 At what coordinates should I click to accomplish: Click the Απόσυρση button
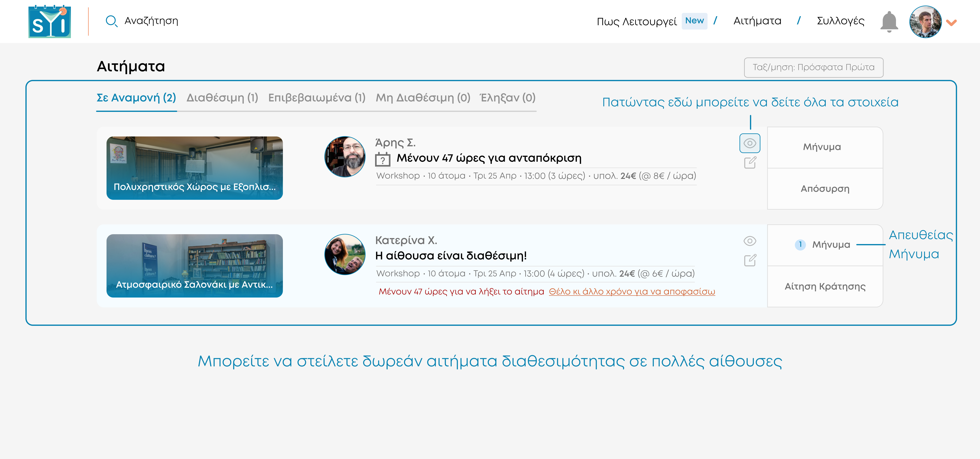coord(825,189)
